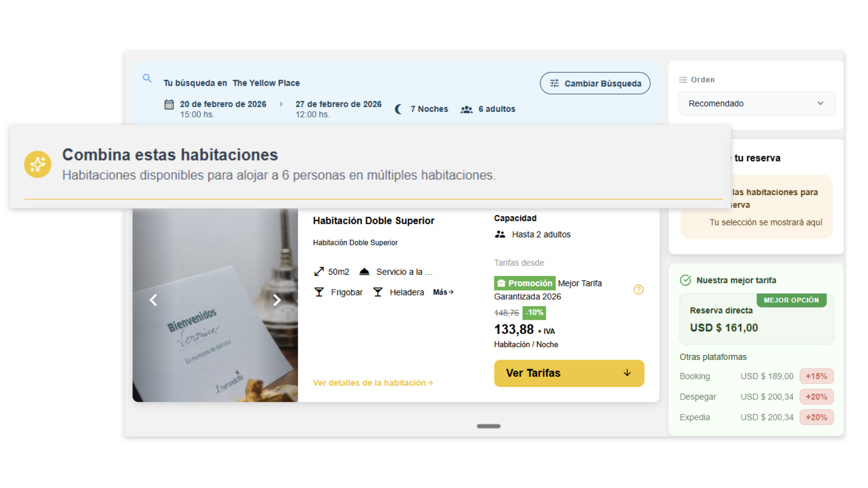Image resolution: width=868 pixels, height=488 pixels.
Task: Expand rates with Ver Tarifas
Action: pyautogui.click(x=569, y=373)
